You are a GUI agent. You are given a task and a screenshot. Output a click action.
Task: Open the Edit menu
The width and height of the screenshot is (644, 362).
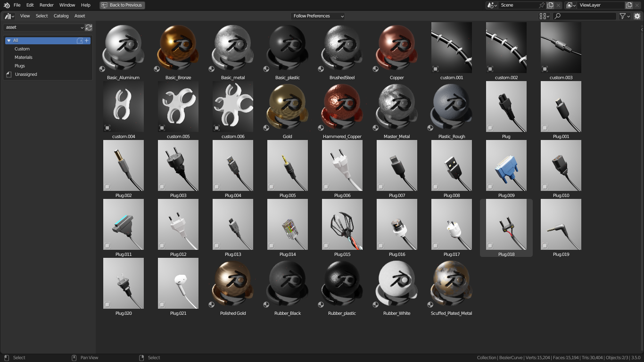point(30,5)
